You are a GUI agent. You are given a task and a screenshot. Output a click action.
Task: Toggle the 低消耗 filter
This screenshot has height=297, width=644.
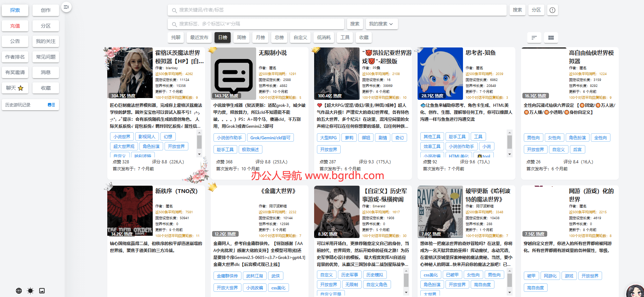324,37
